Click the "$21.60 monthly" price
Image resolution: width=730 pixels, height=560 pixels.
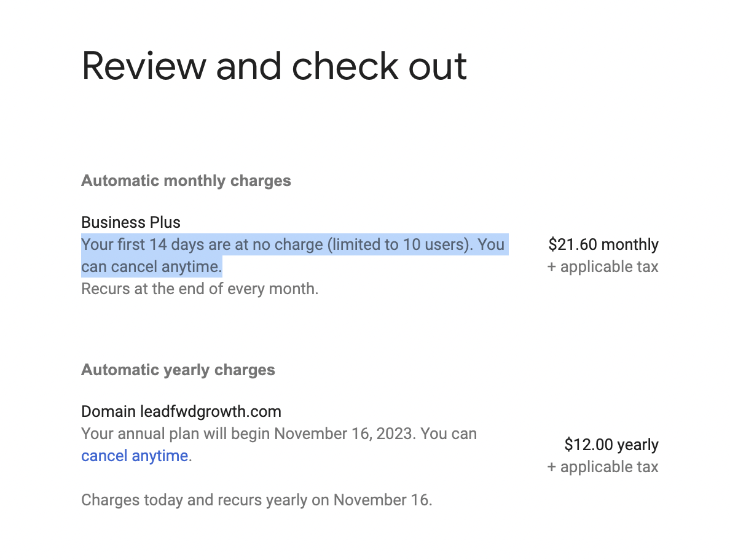[x=603, y=244]
